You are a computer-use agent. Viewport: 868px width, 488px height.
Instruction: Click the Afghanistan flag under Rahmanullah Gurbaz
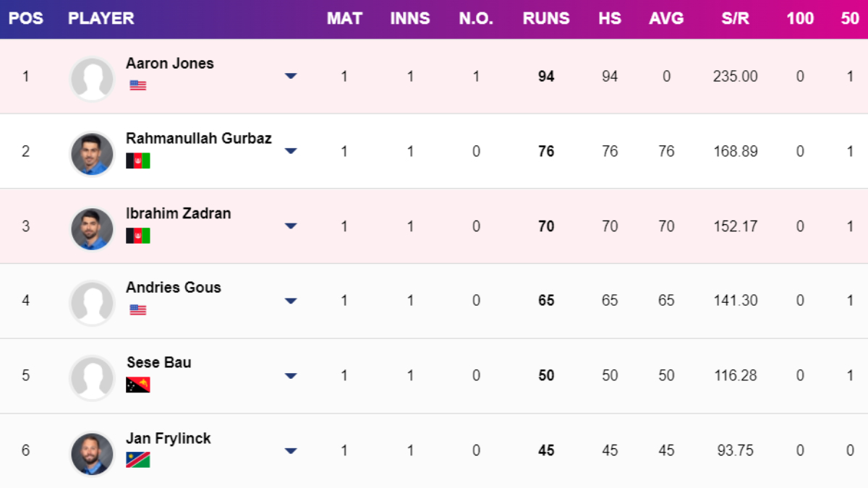[137, 160]
